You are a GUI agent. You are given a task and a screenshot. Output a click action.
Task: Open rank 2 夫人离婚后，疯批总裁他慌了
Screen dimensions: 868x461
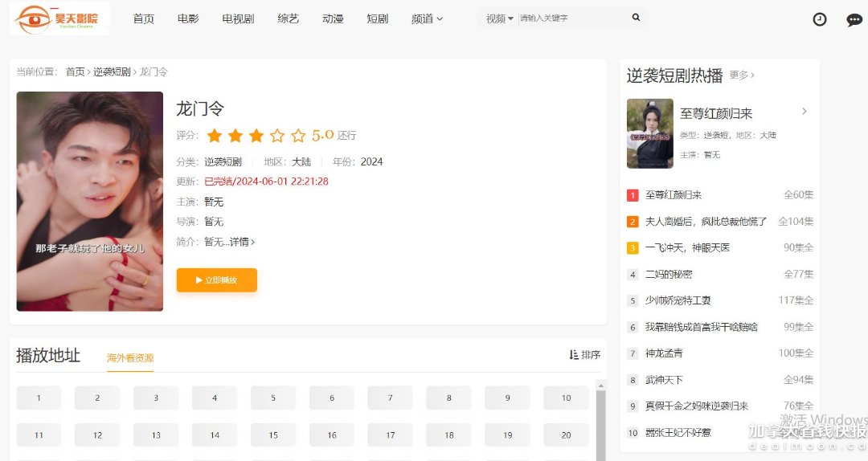pyautogui.click(x=719, y=222)
